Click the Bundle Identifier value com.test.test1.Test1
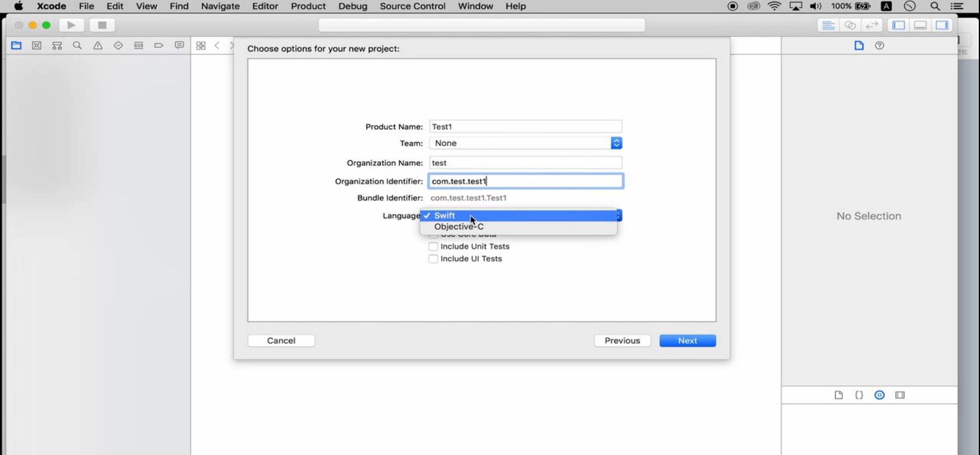The image size is (980, 455). [x=469, y=198]
